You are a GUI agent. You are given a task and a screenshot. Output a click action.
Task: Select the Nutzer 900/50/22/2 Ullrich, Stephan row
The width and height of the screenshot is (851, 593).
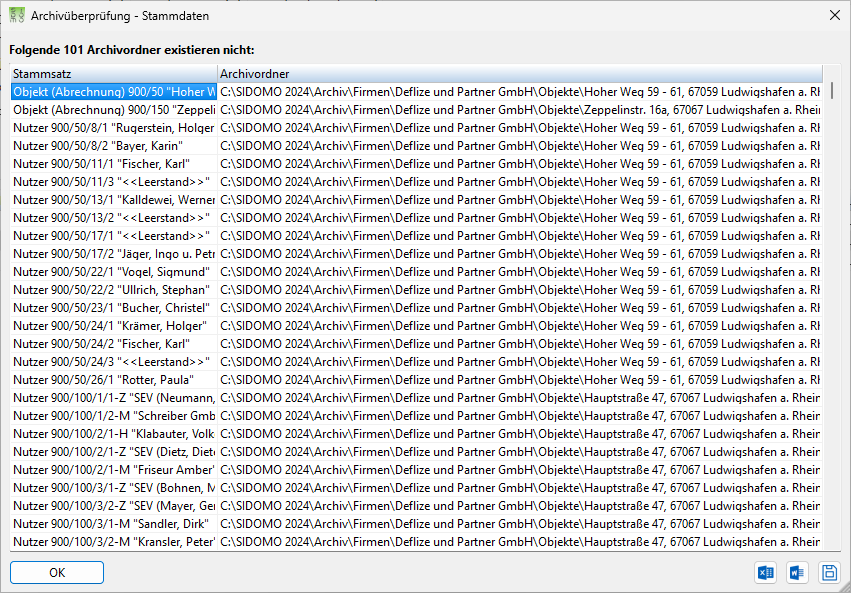[416, 290]
